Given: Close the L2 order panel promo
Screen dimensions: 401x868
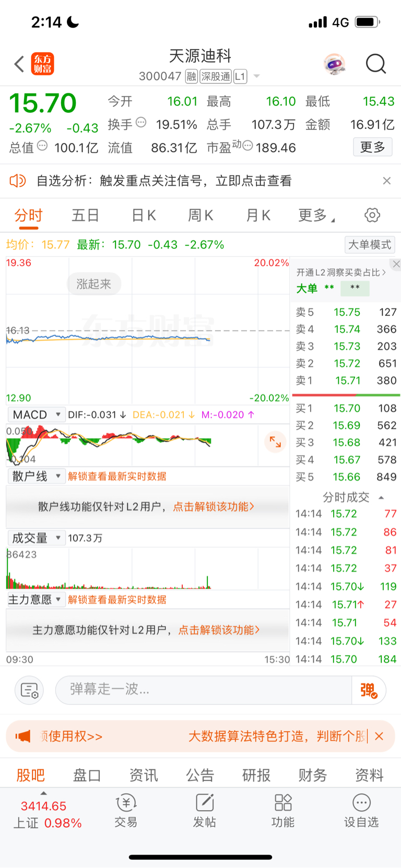Looking at the screenshot, I should (396, 264).
